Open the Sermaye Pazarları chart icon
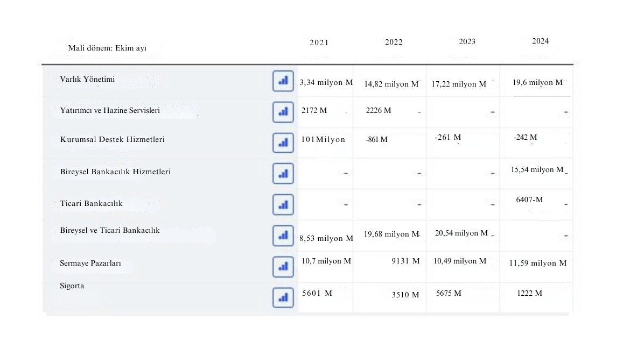The image size is (644, 356). click(x=283, y=266)
